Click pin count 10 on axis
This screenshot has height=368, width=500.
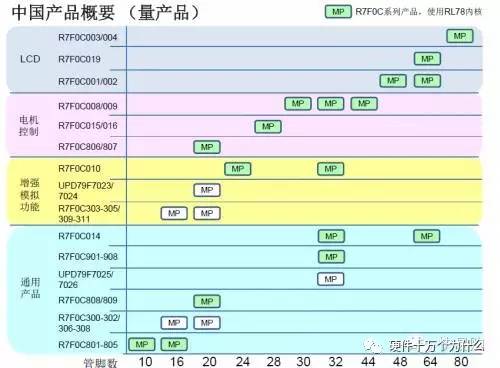[145, 362]
